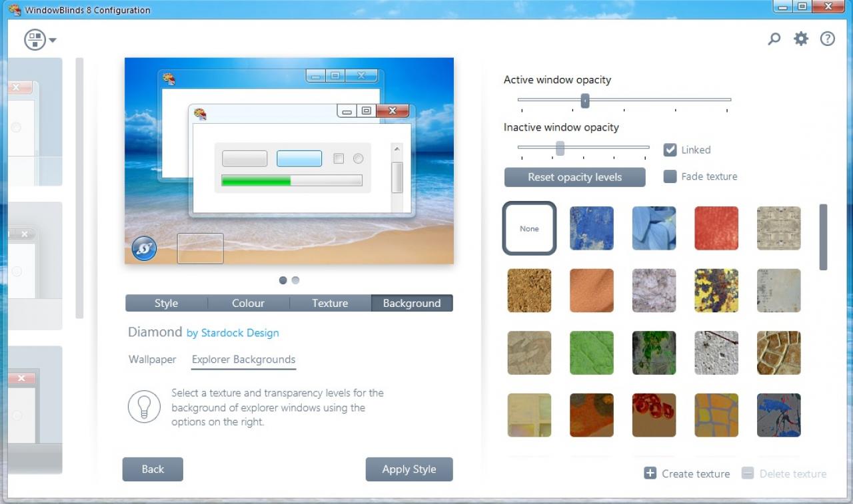Select the None texture tile

[x=529, y=228]
